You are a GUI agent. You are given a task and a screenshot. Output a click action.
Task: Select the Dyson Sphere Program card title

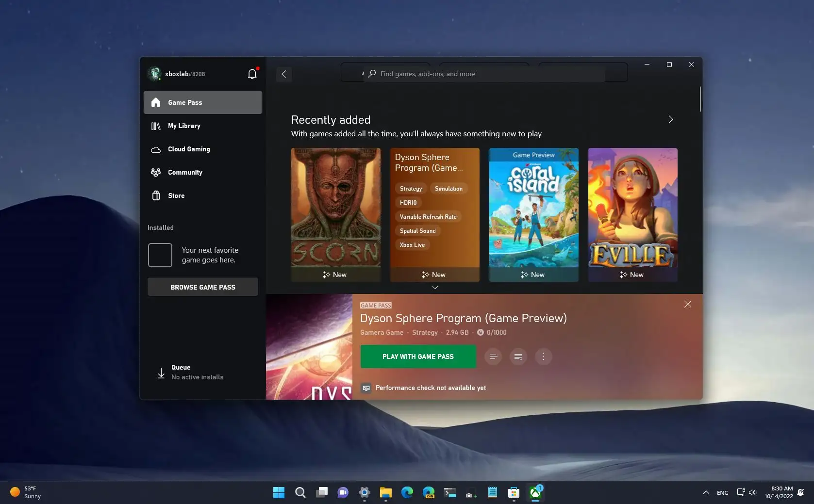[x=429, y=163]
